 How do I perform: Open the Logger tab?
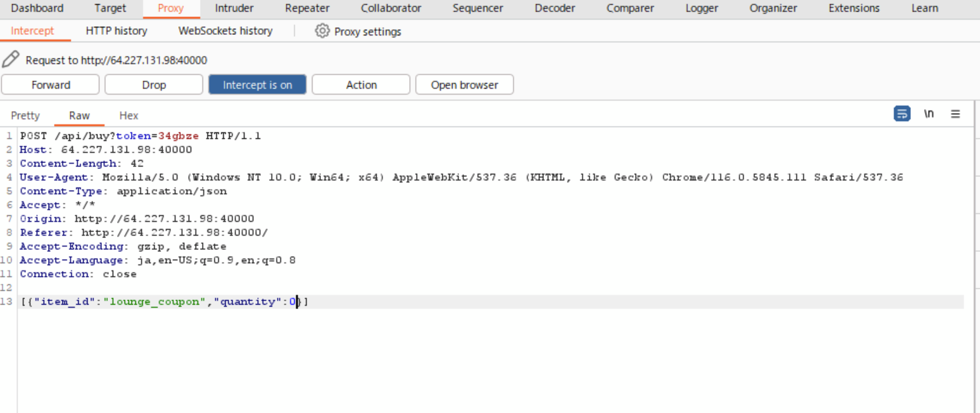(x=702, y=9)
